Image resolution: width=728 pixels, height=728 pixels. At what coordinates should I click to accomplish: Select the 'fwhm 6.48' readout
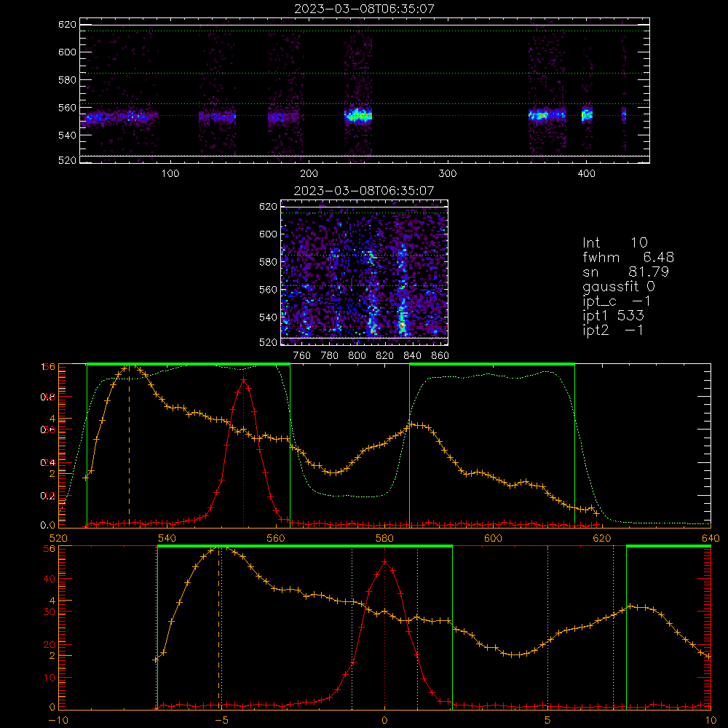(628, 257)
